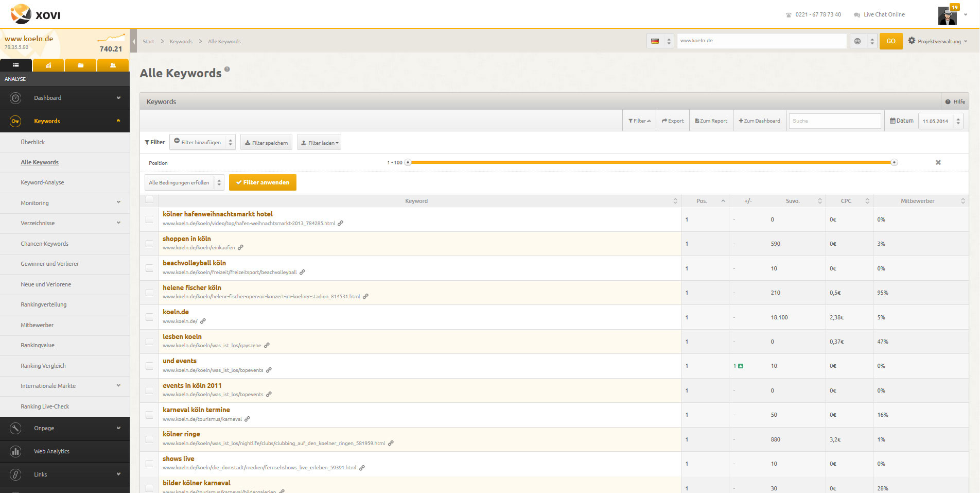The width and height of the screenshot is (980, 493).
Task: Open the Filter hinzufügen dropdown
Action: (202, 142)
